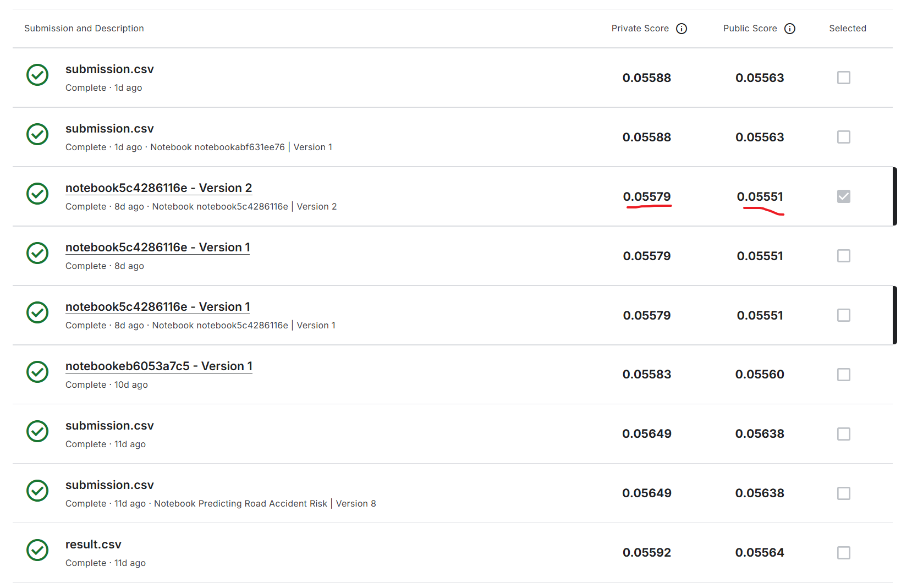Image resolution: width=923 pixels, height=588 pixels.
Task: Open notebook5c4286116e - Version 1 completed 8d ago without notebook
Action: (157, 248)
